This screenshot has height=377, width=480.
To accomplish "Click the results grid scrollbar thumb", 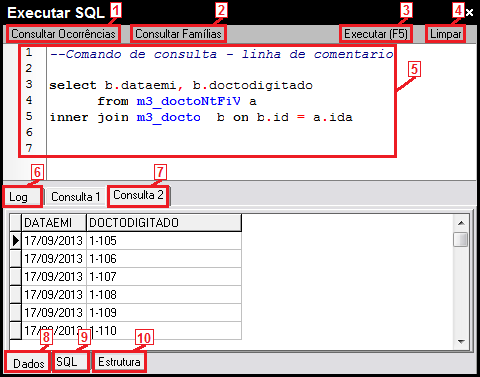I will coord(461,240).
